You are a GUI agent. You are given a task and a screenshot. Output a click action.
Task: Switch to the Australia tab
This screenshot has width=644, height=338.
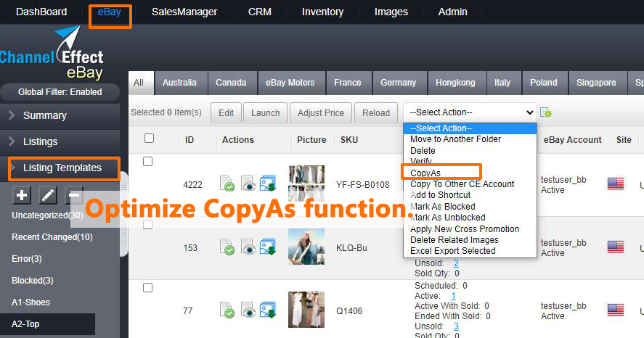(x=181, y=83)
